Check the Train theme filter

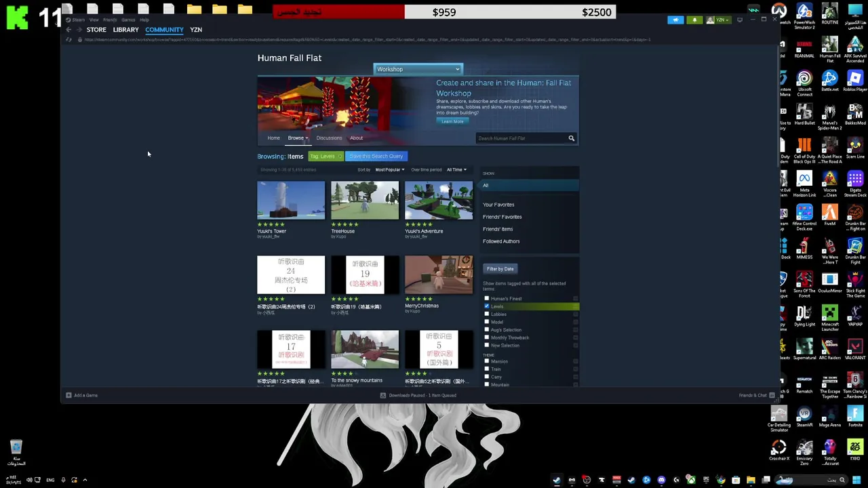coord(486,369)
